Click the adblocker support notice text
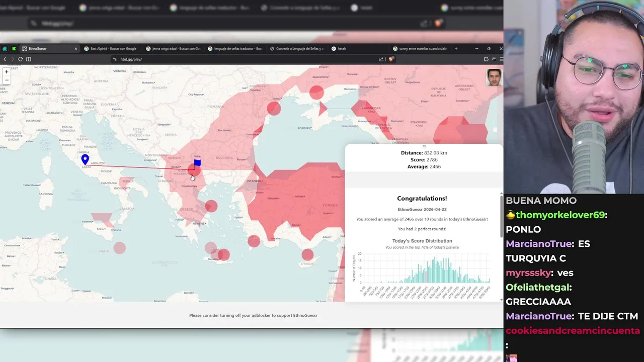Viewport: 644px width, 362px height. point(253,315)
